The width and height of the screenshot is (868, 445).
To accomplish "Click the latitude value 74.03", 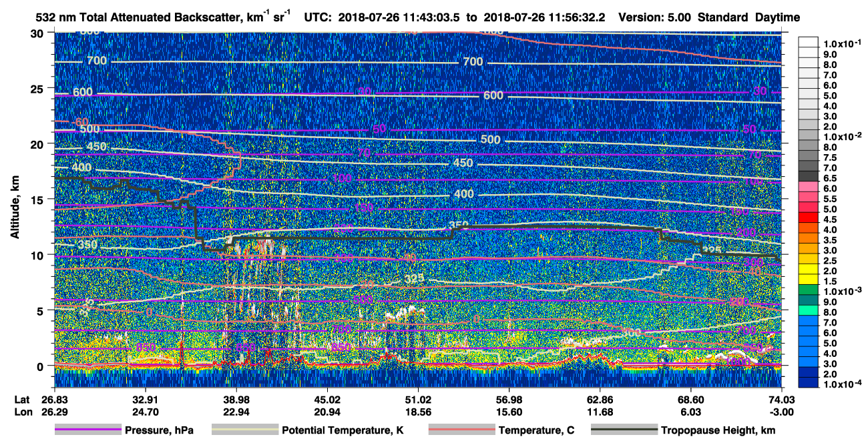I will point(782,399).
